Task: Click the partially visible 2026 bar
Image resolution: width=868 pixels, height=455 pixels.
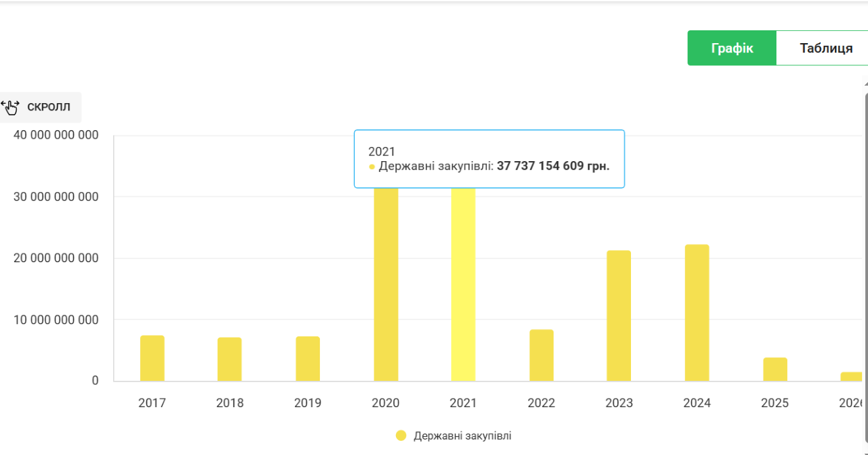Action: coord(852,376)
